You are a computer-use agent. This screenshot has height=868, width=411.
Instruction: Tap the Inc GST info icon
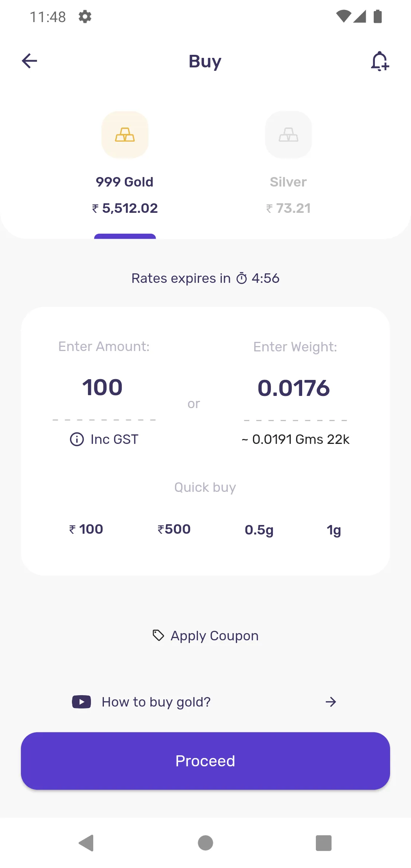(x=77, y=439)
